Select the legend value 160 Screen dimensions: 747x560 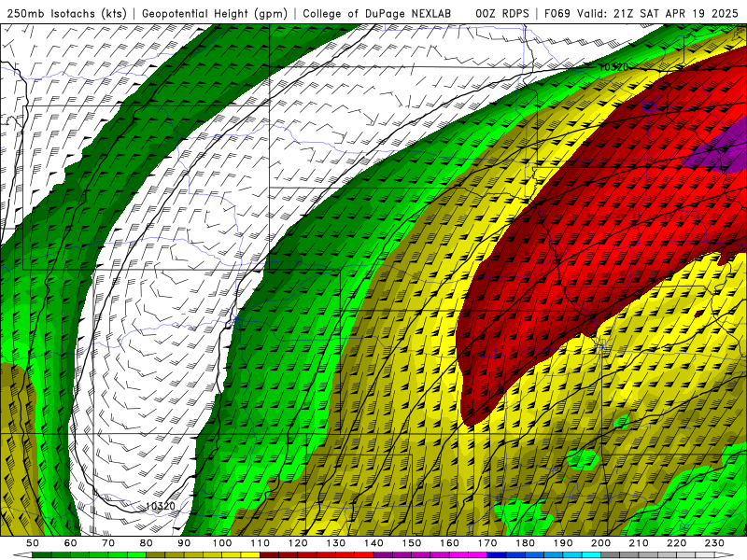(449, 543)
